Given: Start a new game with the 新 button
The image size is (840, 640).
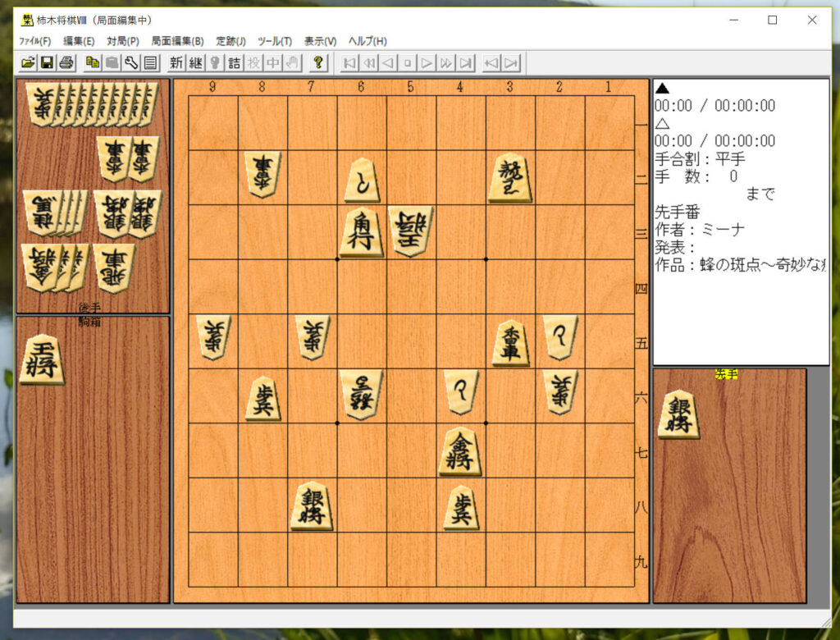Looking at the screenshot, I should tap(176, 62).
